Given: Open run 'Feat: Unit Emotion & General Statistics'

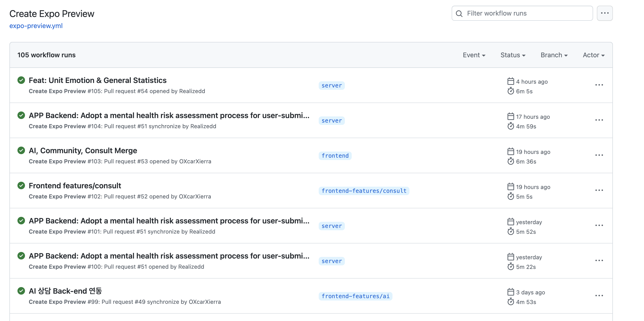Looking at the screenshot, I should (x=98, y=80).
